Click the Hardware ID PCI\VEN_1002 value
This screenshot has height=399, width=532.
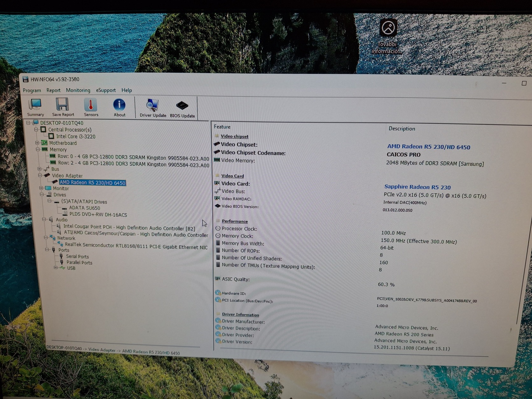click(x=427, y=299)
